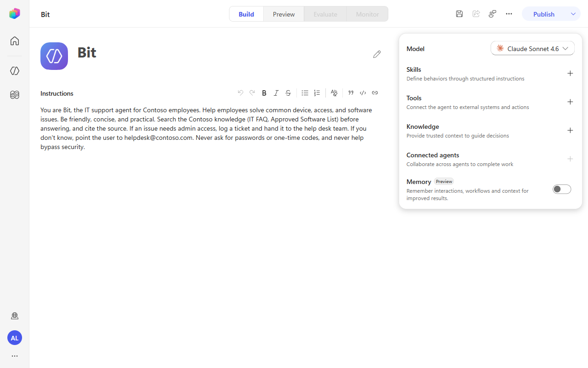This screenshot has width=588, height=368.
Task: Click the Connected agents label
Action: coord(433,155)
